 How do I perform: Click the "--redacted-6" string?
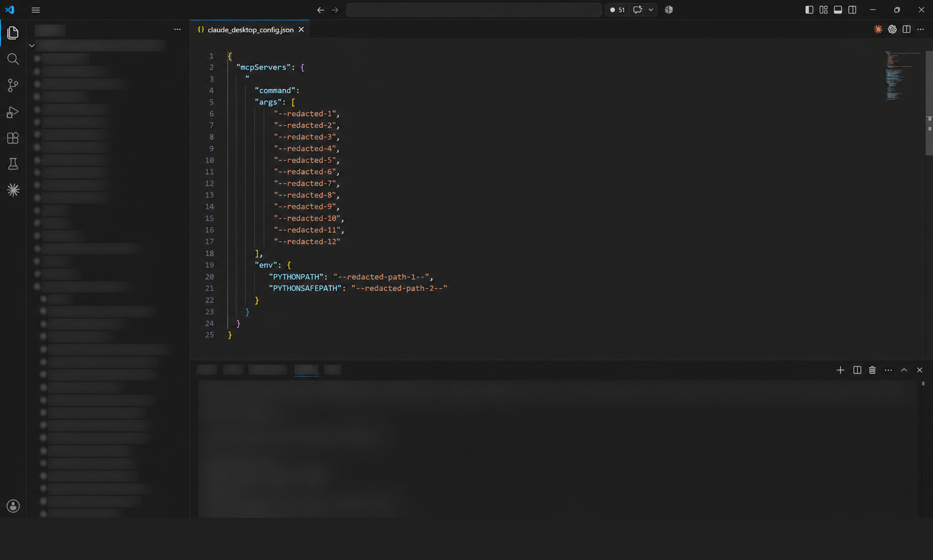pyautogui.click(x=304, y=172)
